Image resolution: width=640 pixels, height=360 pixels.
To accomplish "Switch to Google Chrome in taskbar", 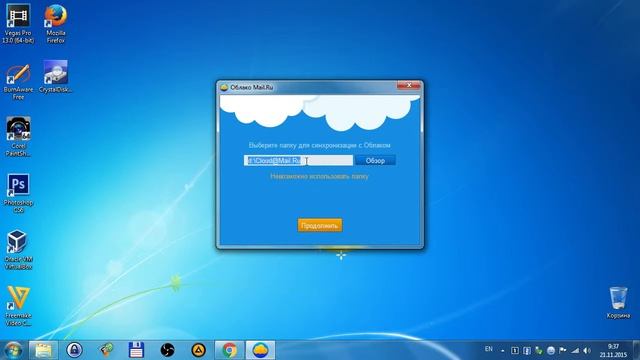I will click(x=229, y=350).
